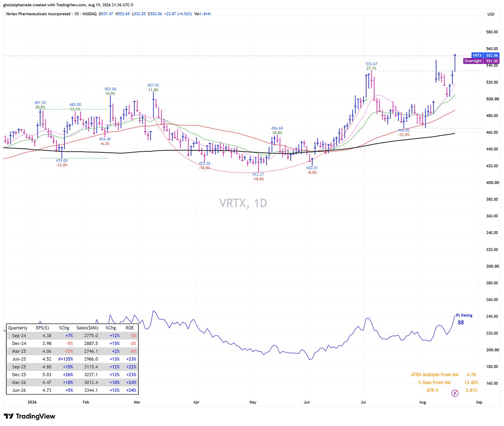Select the +23.87 (+4.52%) change value
The width and height of the screenshot is (504, 426).
[x=178, y=14]
